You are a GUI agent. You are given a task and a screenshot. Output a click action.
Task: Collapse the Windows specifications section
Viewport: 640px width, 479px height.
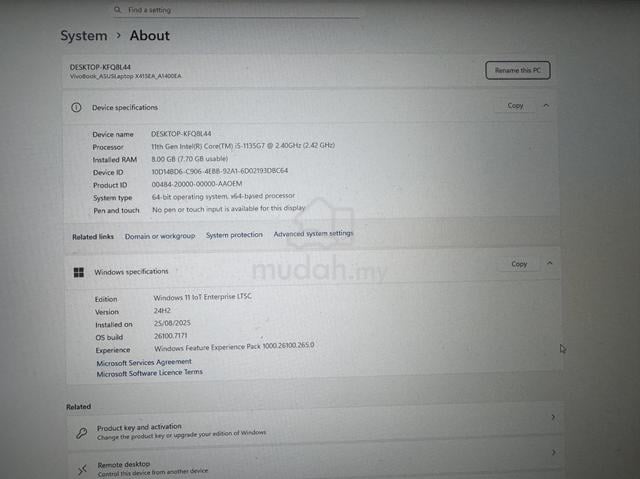[x=550, y=263]
